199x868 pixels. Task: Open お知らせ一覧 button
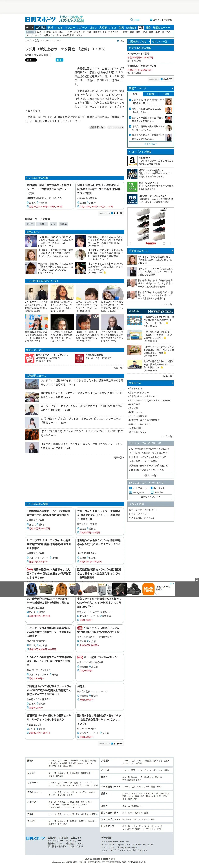(150, 475)
